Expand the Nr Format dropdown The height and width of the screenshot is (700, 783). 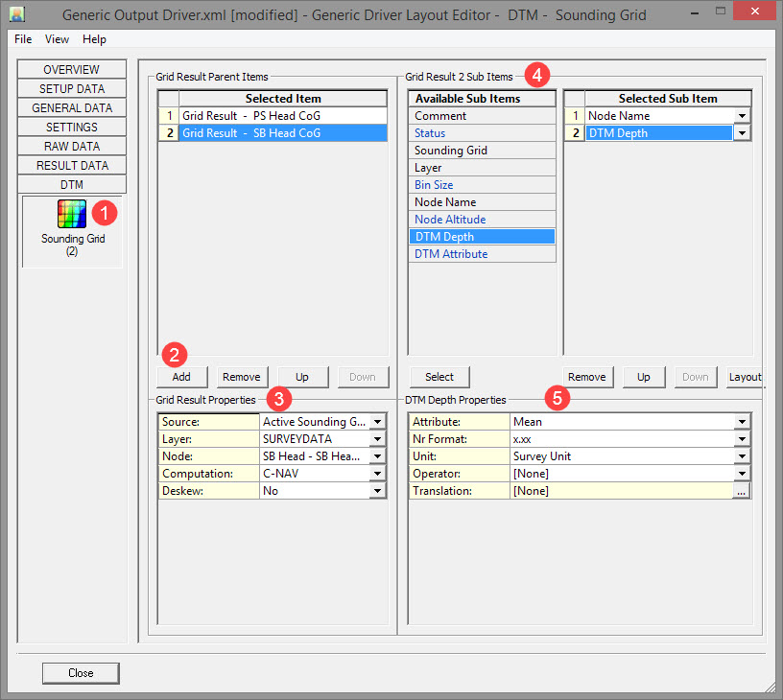pos(742,439)
